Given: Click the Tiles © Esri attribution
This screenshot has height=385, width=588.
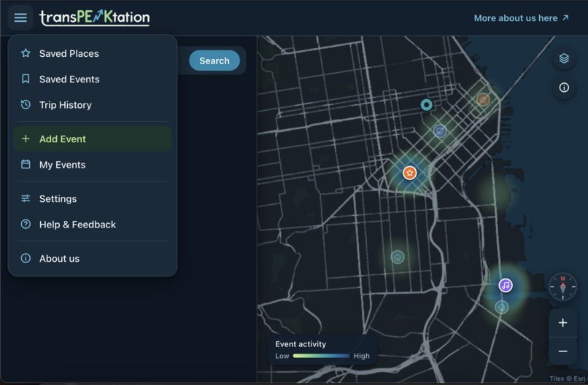Looking at the screenshot, I should point(567,378).
